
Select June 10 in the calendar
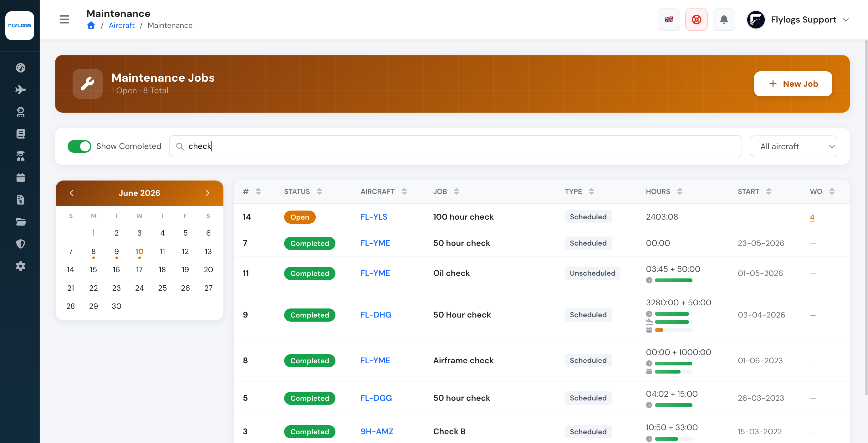(x=139, y=251)
